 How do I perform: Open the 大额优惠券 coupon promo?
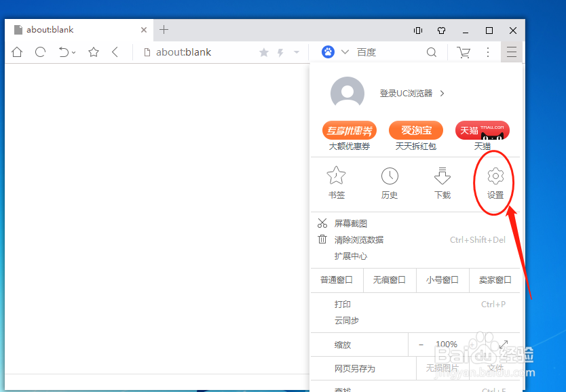[350, 136]
